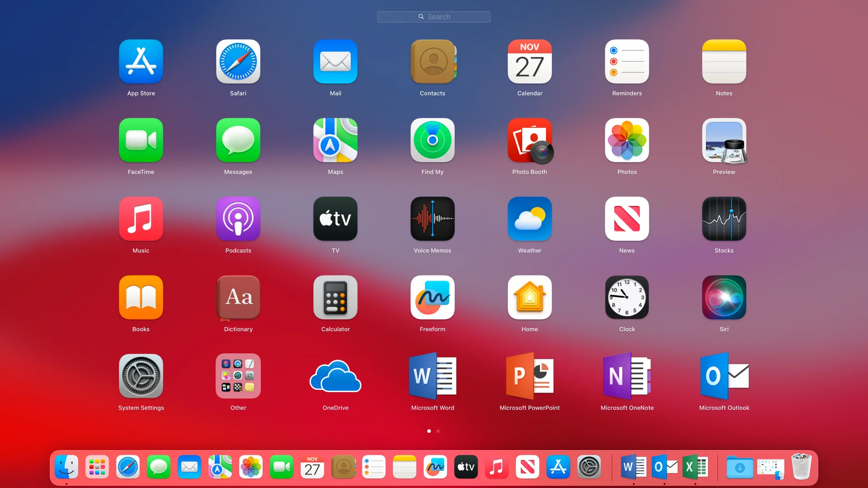Viewport: 868px width, 488px height.
Task: Open Messages from the Launchpad grid
Action: [x=238, y=140]
